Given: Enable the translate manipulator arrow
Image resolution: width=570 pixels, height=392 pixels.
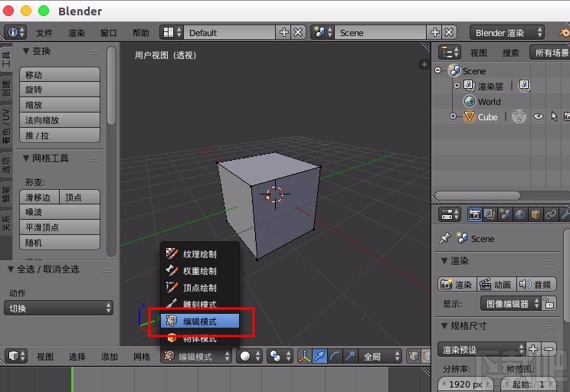Looking at the screenshot, I should [320, 356].
